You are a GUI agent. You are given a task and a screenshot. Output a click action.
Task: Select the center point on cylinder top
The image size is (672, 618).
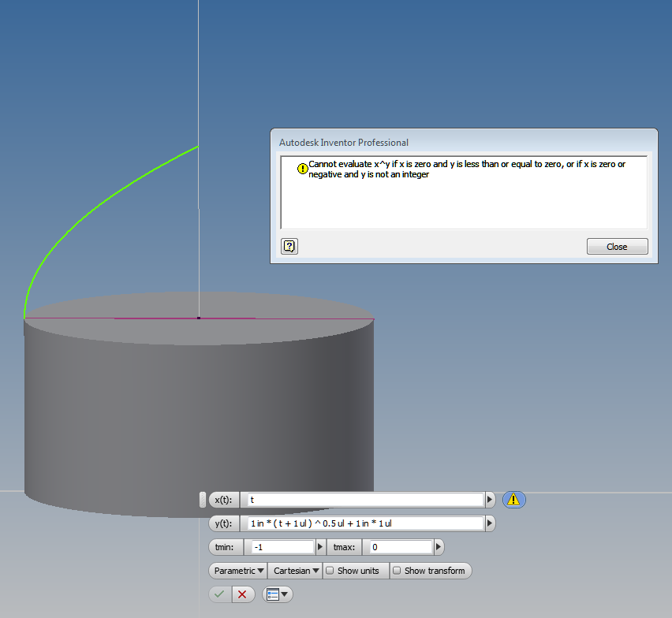[199, 318]
